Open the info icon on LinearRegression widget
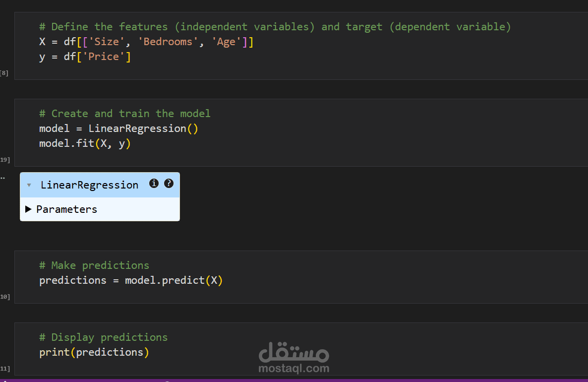Viewport: 588px width, 382px height. [154, 183]
